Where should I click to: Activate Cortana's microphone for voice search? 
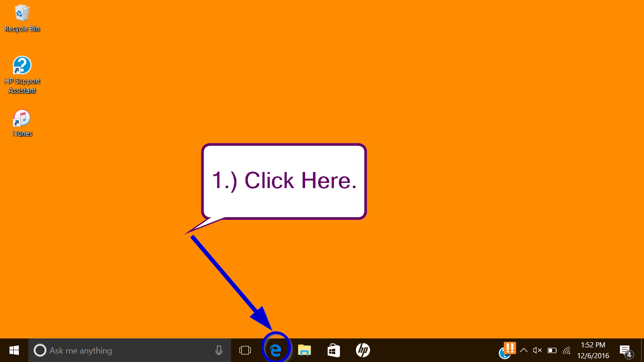point(218,350)
